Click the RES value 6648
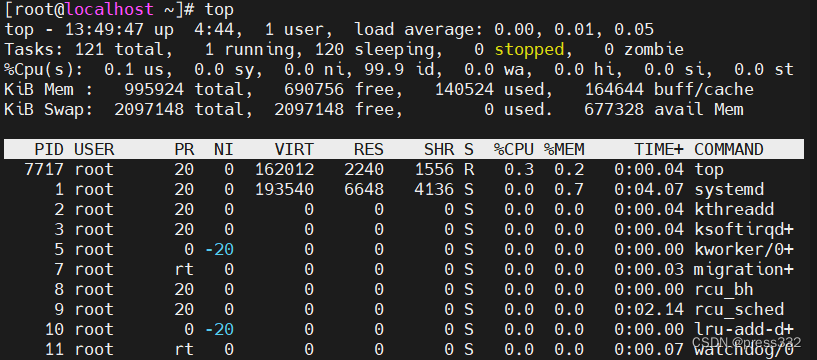Viewport: 817px width, 360px height. pyautogui.click(x=364, y=189)
